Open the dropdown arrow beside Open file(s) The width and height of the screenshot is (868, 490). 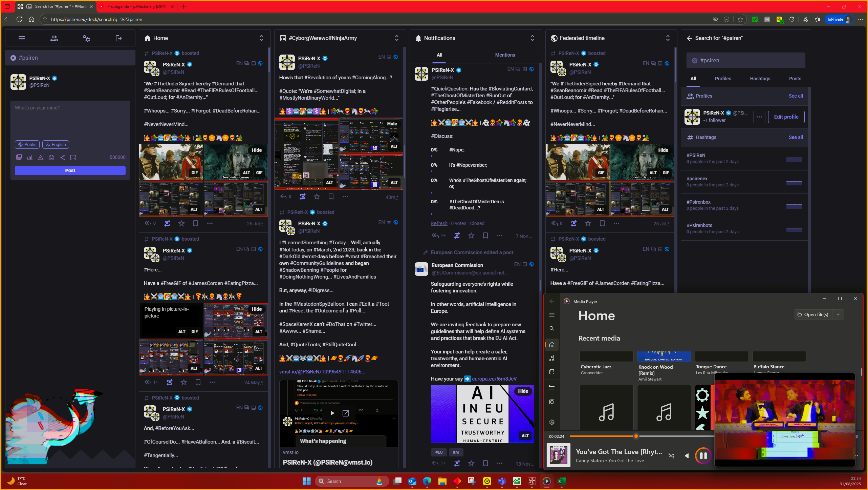click(838, 314)
